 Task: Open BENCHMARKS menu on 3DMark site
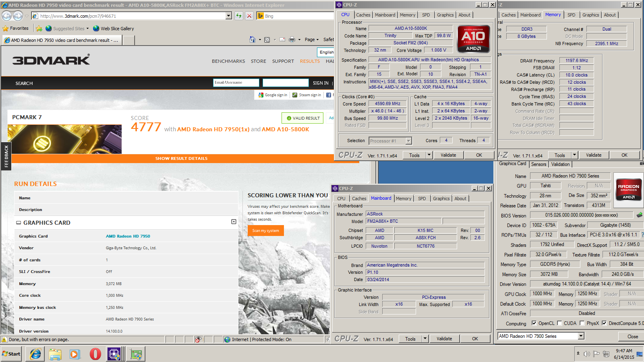click(228, 61)
